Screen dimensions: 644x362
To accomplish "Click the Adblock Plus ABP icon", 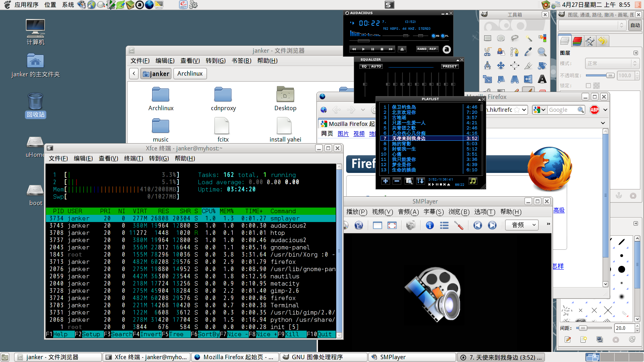I will coord(594,110).
